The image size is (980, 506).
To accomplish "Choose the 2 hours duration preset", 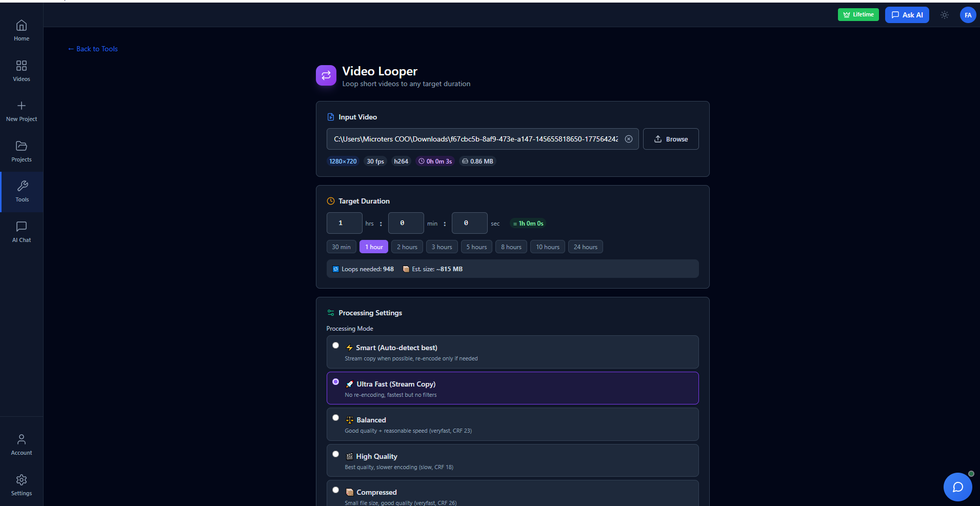I will coord(407,247).
